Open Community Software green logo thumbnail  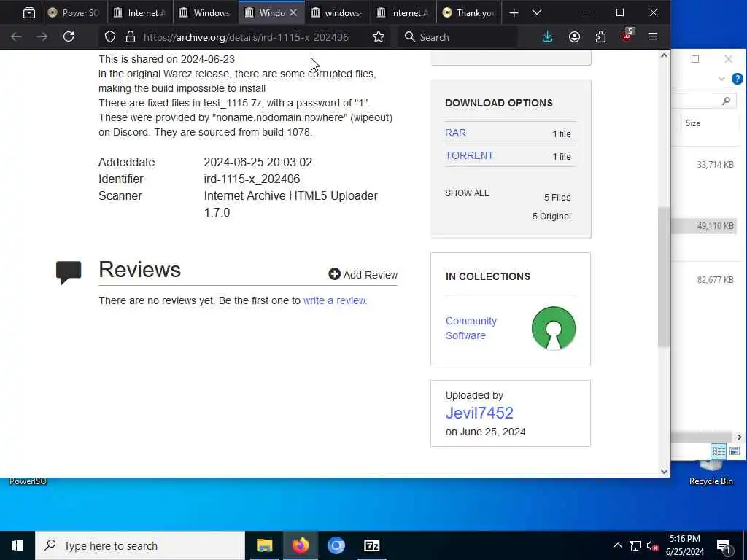pos(554,328)
